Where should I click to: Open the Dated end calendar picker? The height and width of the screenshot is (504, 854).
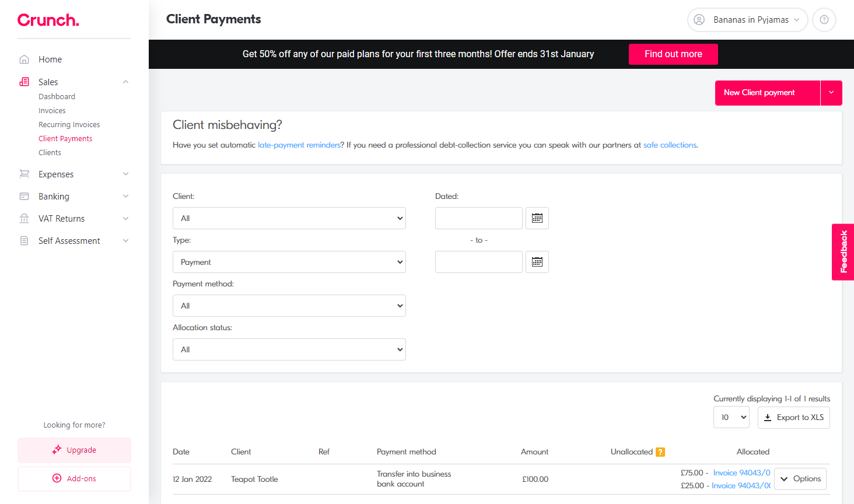537,262
